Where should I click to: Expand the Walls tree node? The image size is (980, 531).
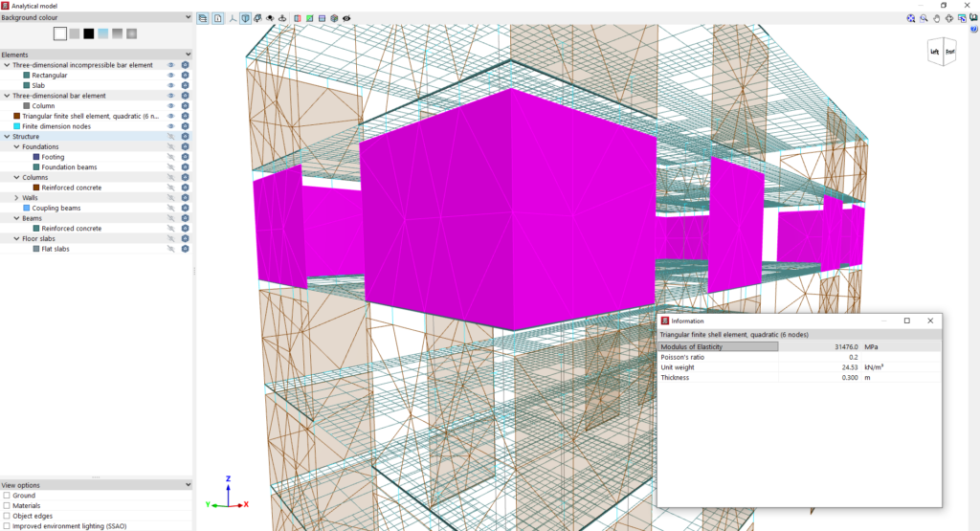tap(17, 197)
